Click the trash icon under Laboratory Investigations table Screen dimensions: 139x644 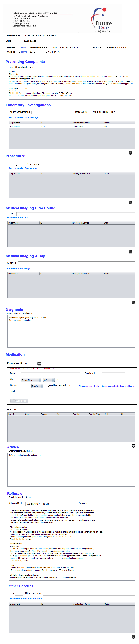(x=130, y=153)
